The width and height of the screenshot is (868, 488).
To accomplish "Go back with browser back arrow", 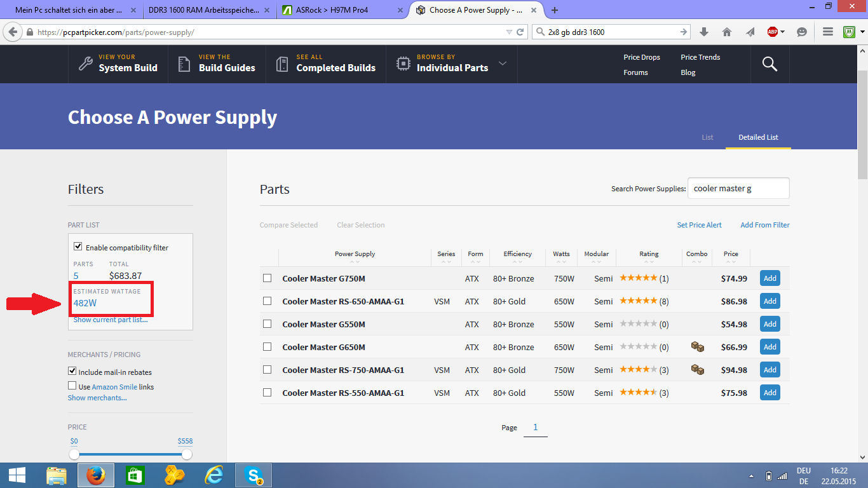I will [x=12, y=32].
